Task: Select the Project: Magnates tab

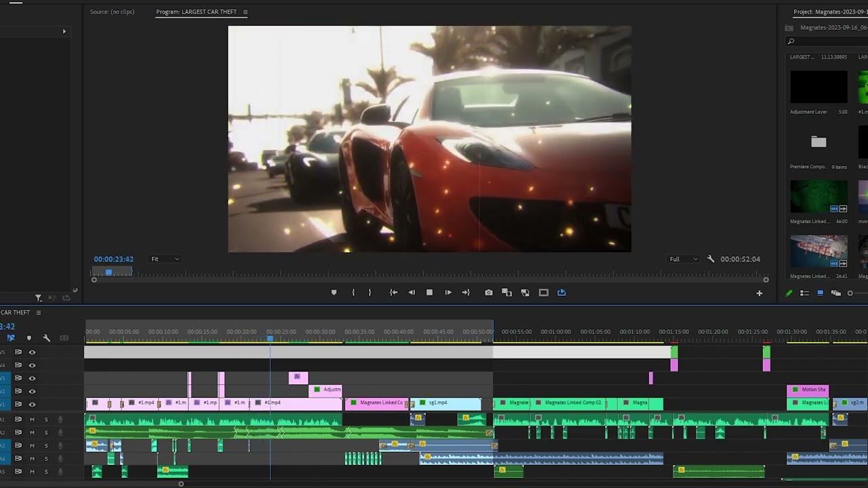Action: click(831, 12)
